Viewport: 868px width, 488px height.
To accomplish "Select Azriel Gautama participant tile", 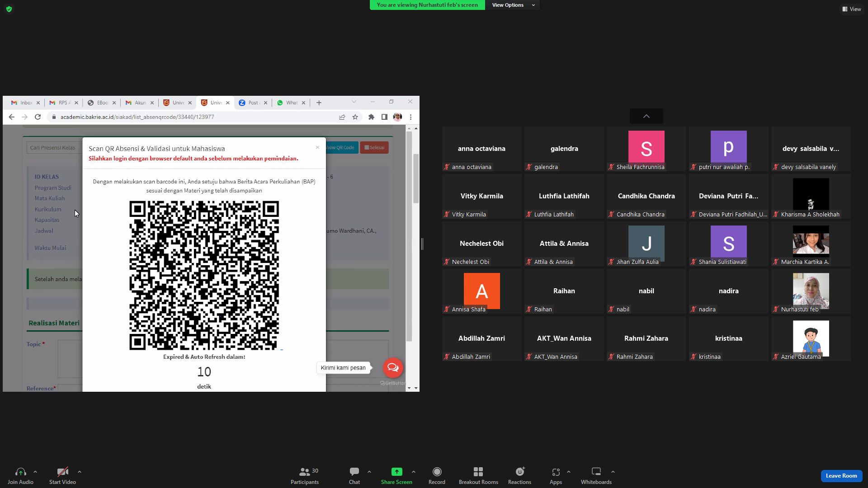I will coord(811,338).
